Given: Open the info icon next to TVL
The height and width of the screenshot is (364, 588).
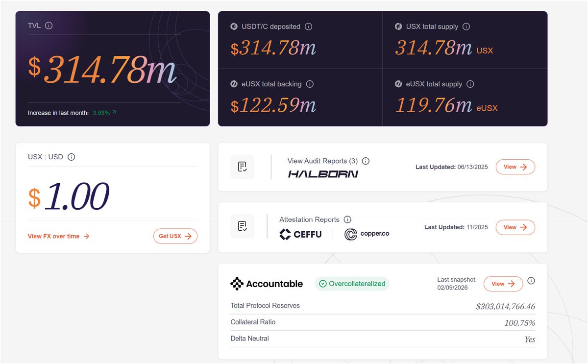Looking at the screenshot, I should (x=49, y=25).
